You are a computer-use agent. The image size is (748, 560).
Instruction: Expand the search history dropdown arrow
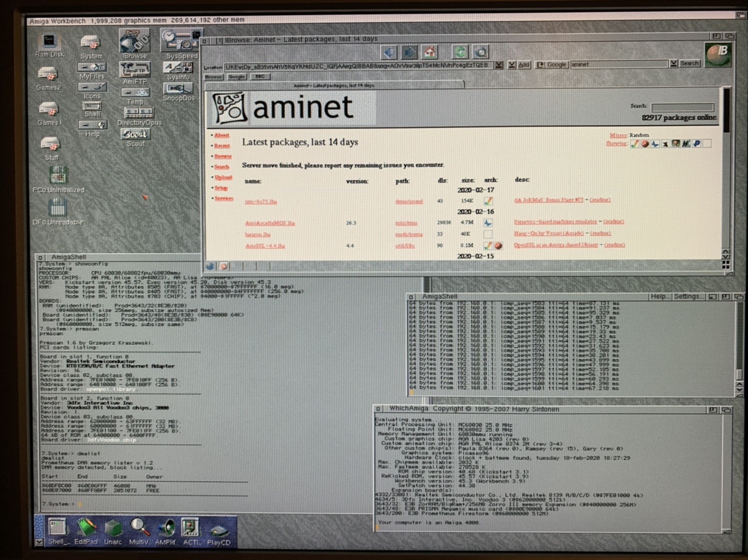673,64
